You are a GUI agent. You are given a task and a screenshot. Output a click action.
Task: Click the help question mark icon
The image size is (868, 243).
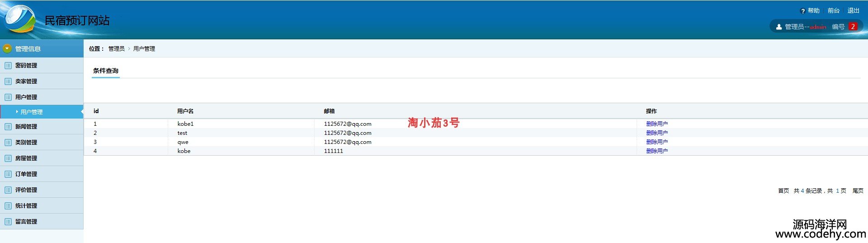pos(802,11)
